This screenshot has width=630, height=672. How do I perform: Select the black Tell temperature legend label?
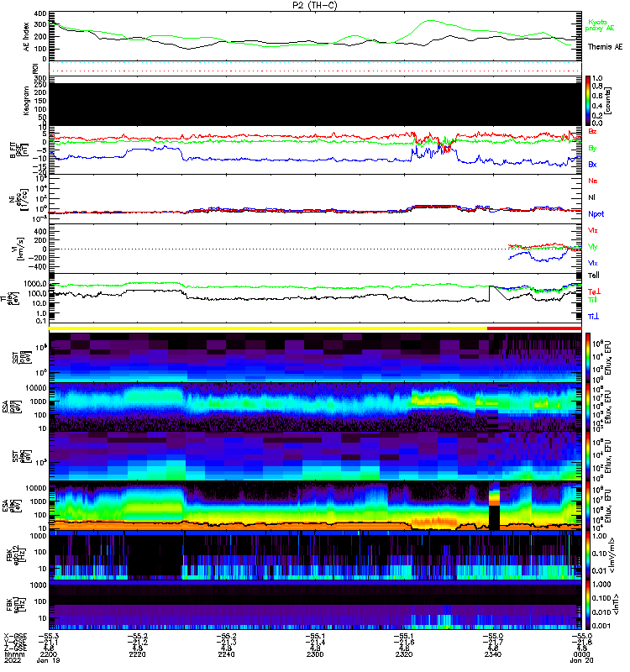(593, 276)
